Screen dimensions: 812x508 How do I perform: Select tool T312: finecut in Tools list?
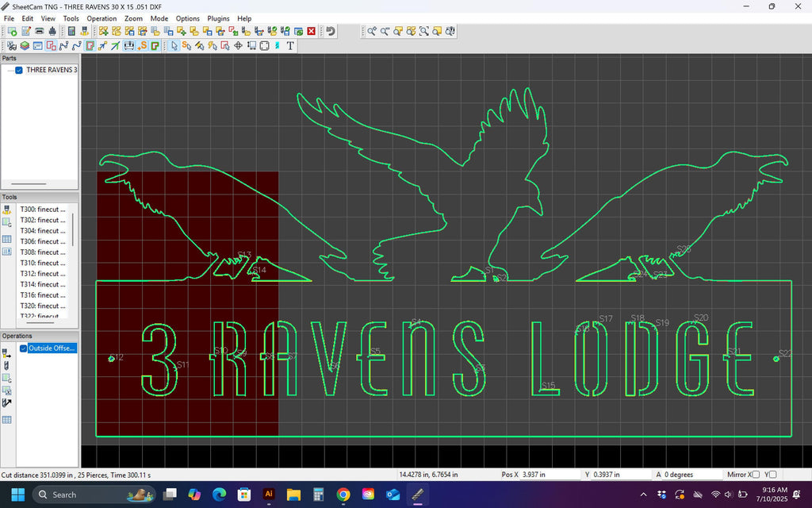[x=43, y=274]
